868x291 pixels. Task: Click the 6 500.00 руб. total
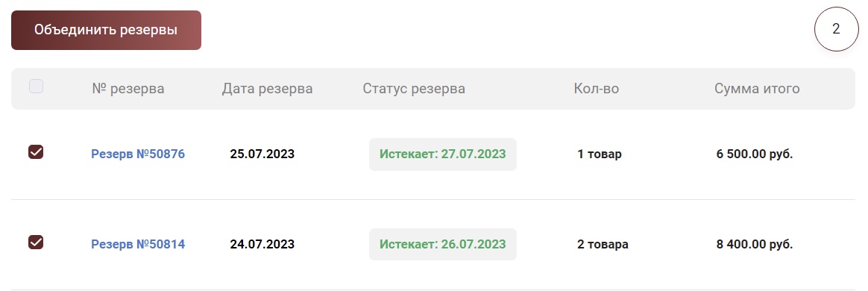[755, 154]
